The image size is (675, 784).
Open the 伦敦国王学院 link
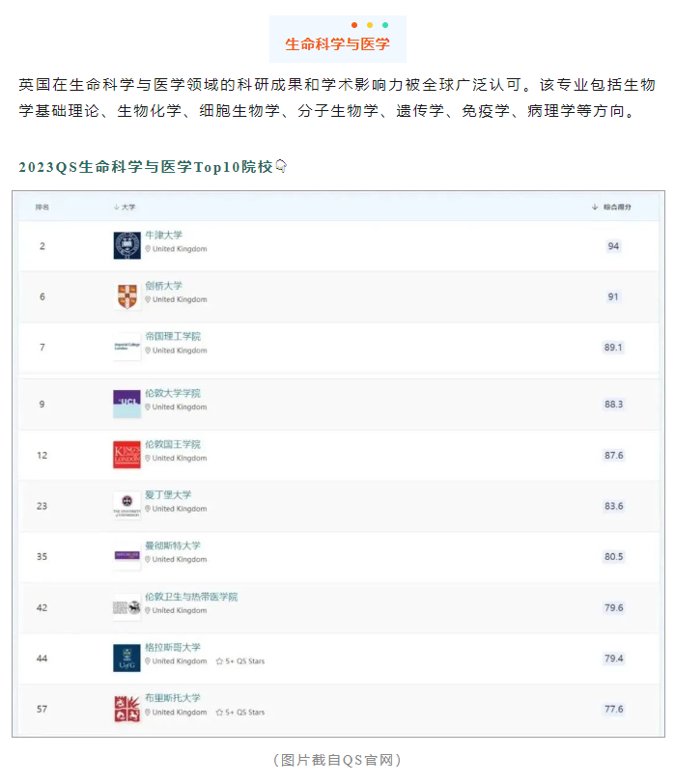tap(173, 444)
